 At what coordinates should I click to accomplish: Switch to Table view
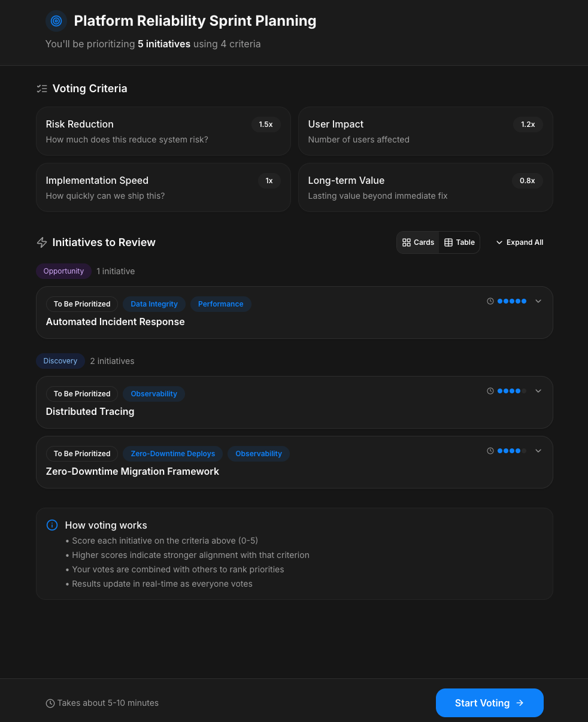[x=459, y=242]
